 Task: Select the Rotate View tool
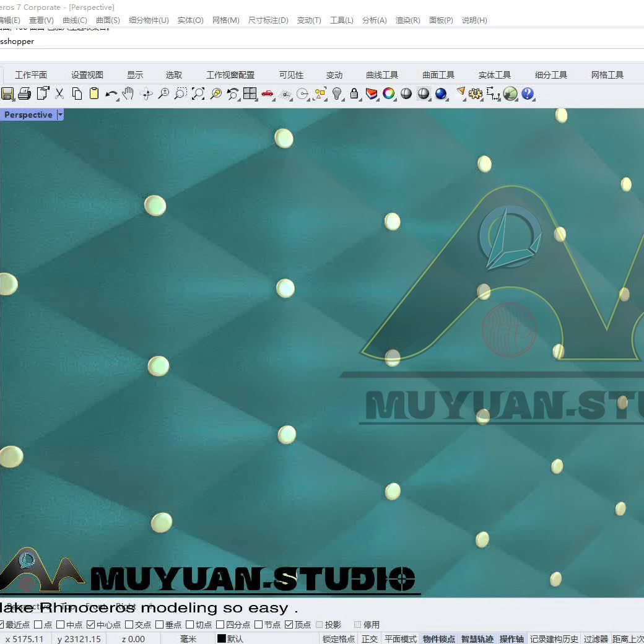[146, 94]
